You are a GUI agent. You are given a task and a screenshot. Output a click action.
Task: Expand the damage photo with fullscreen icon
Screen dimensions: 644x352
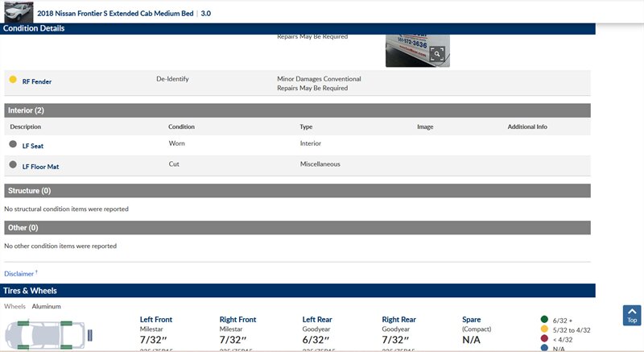point(436,55)
